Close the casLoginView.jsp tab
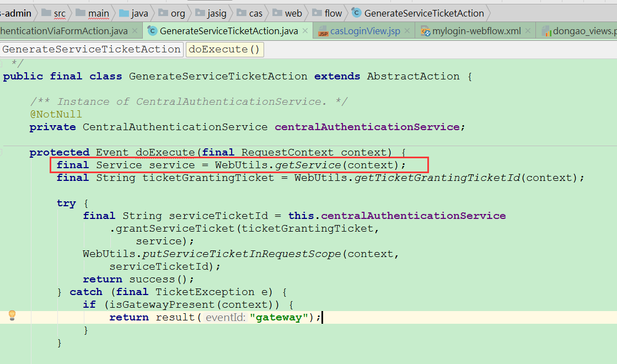617x364 pixels. coord(407,31)
